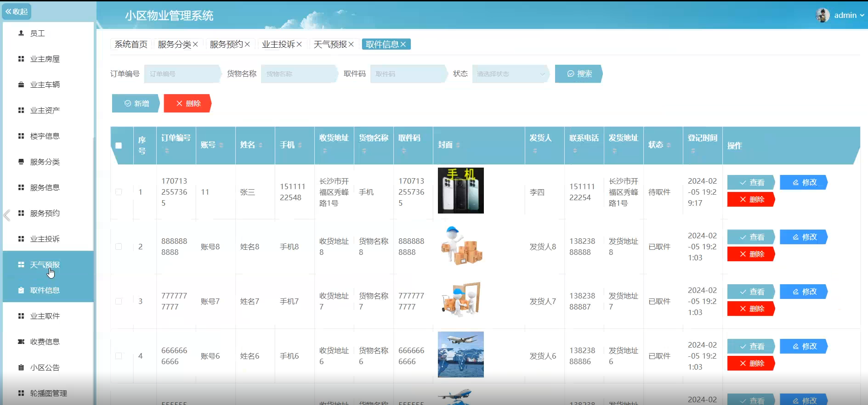Sort by the 联系电话 column arrows
The height and width of the screenshot is (405, 868).
[x=575, y=151]
